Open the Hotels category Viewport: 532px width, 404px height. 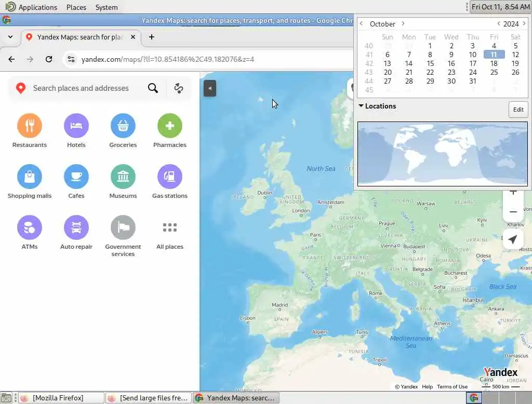[x=76, y=130]
